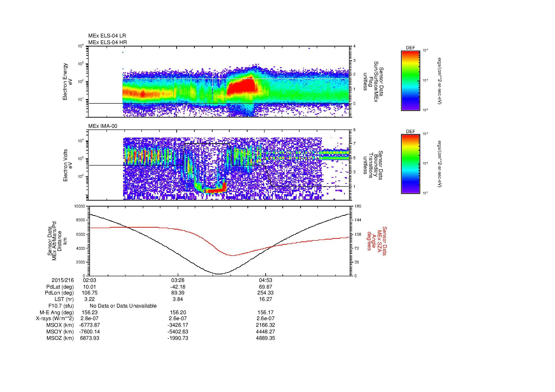Click 'No Data or Data Unavailable' text

[123, 306]
